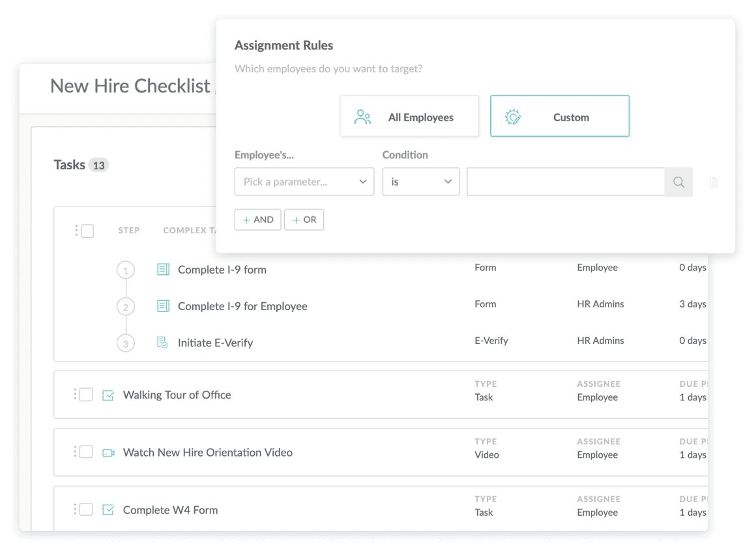756x551 pixels.
Task: Open the "is" condition dropdown
Action: point(420,182)
